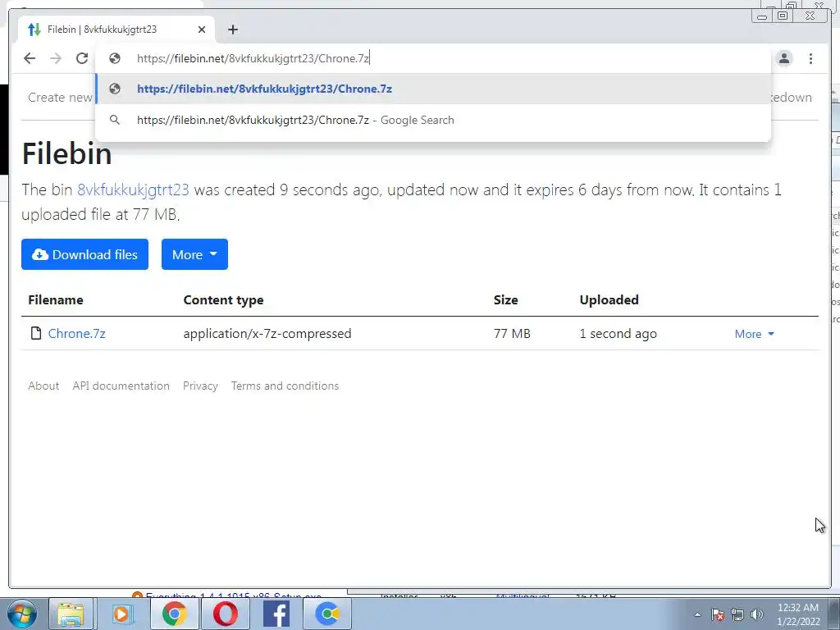Image resolution: width=840 pixels, height=630 pixels.
Task: Open Windows Explorer from the taskbar
Action: tap(71, 614)
